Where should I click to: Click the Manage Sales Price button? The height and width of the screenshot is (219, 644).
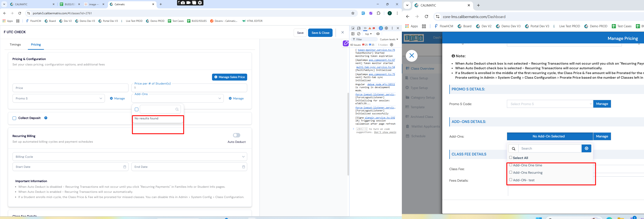(230, 77)
